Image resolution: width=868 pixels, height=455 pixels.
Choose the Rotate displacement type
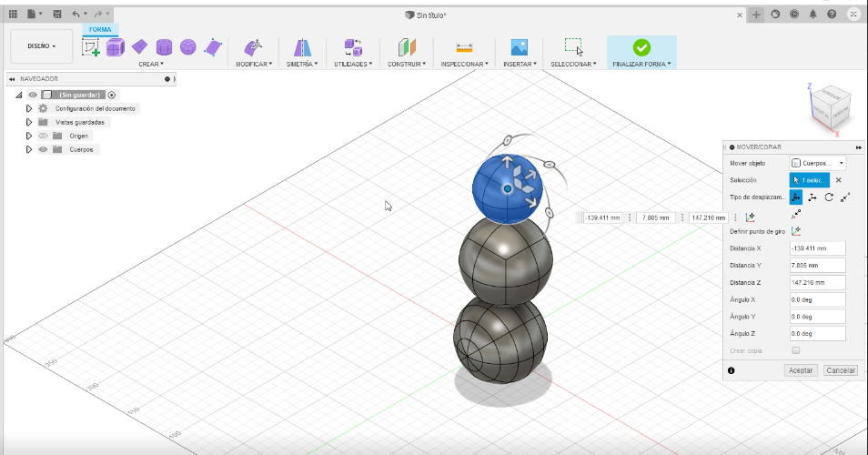829,197
